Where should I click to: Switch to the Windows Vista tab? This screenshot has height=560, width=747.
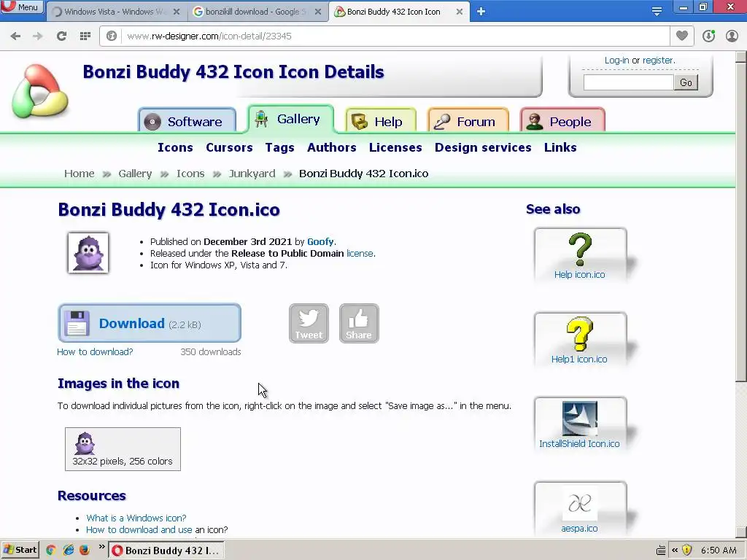pos(116,12)
